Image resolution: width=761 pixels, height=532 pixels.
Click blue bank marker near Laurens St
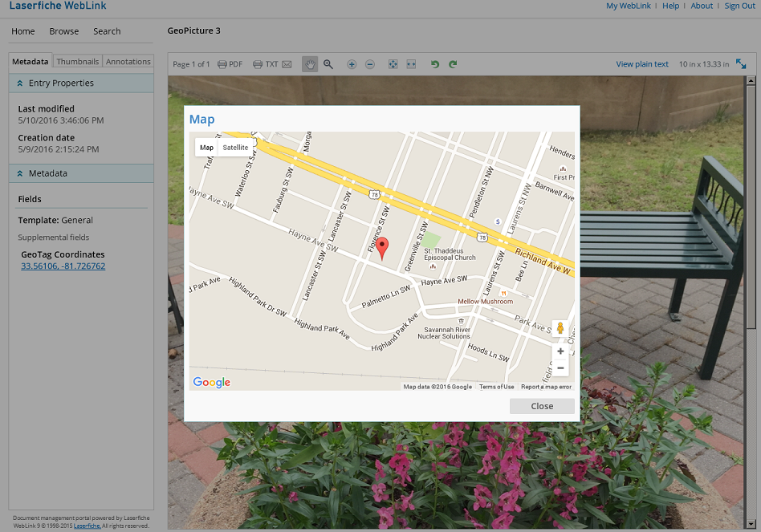pos(498,221)
